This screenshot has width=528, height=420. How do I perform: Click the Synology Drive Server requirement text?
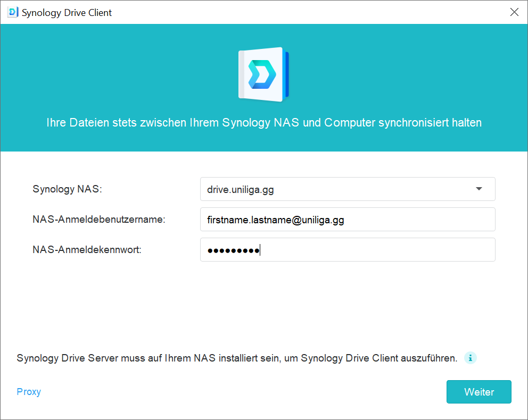(x=237, y=358)
